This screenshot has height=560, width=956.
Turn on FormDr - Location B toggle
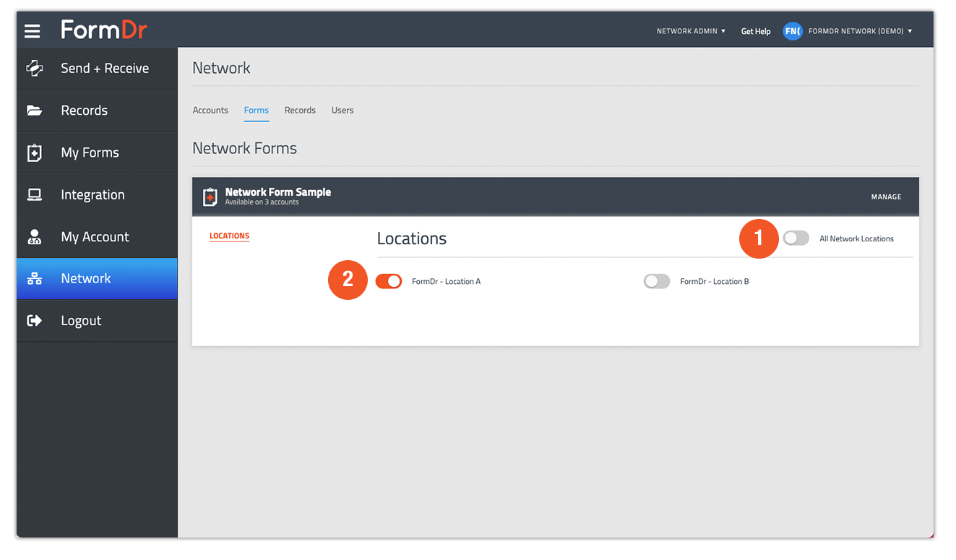[657, 281]
